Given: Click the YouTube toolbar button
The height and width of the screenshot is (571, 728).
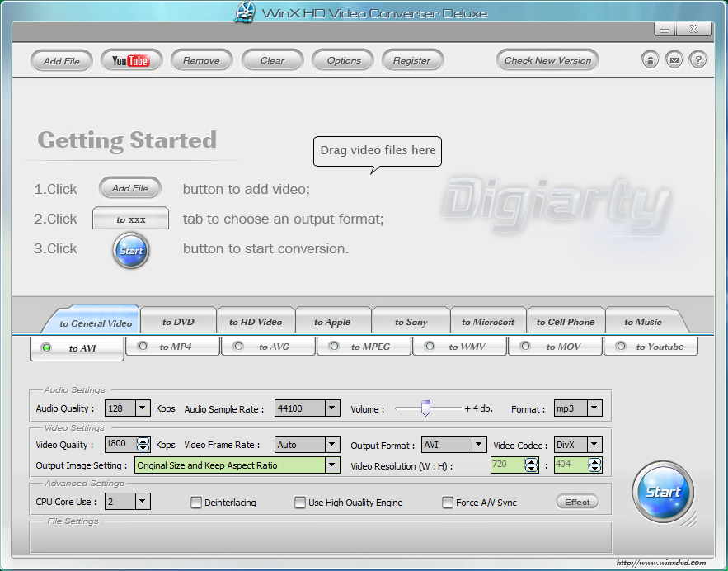Looking at the screenshot, I should (x=131, y=60).
